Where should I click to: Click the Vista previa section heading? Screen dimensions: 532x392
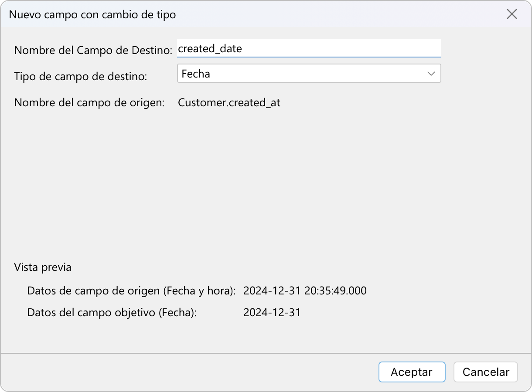point(43,267)
